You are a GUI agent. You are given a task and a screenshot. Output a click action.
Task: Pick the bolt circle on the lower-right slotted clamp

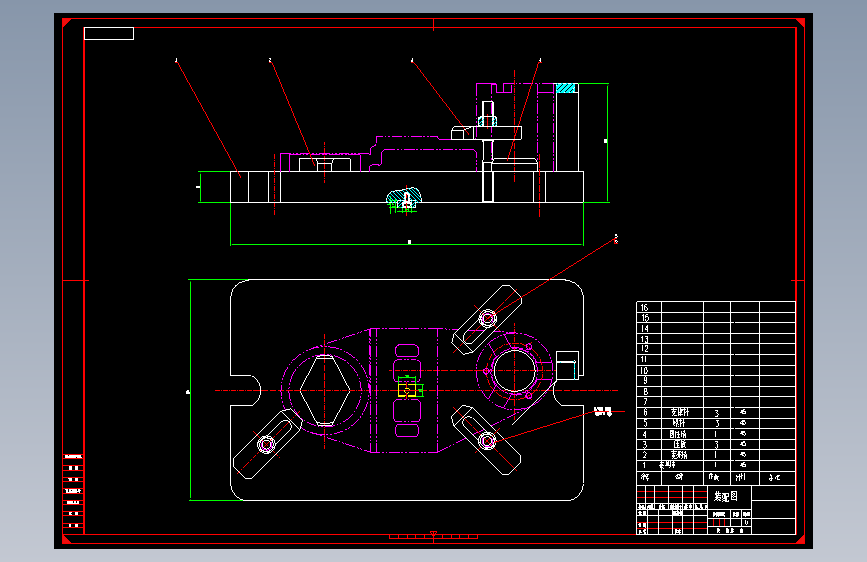click(487, 441)
